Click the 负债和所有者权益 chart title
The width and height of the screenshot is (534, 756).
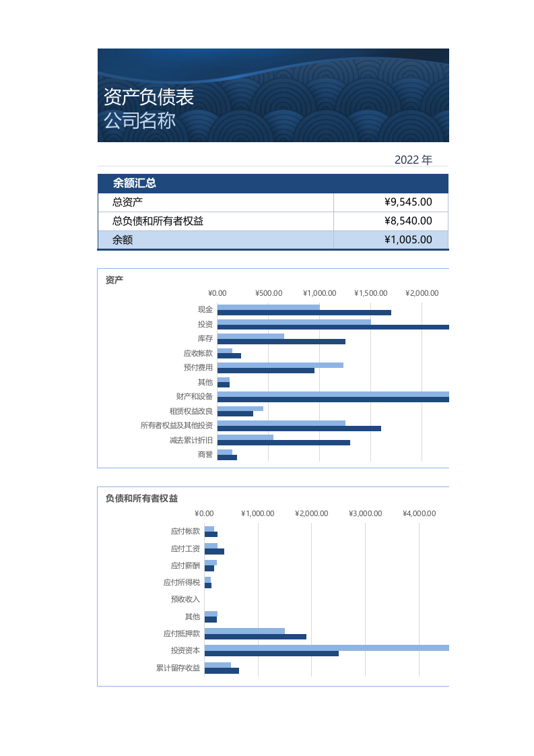coord(141,499)
